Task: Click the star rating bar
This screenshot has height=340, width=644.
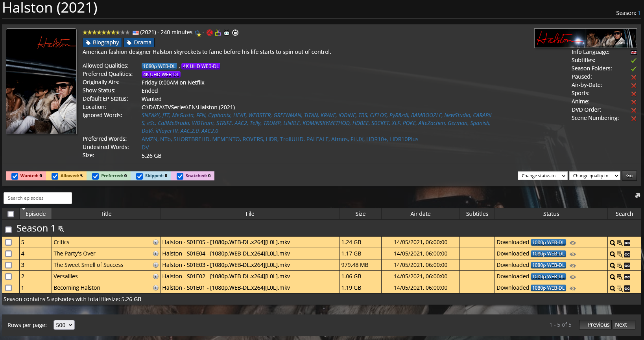Action: (106, 33)
